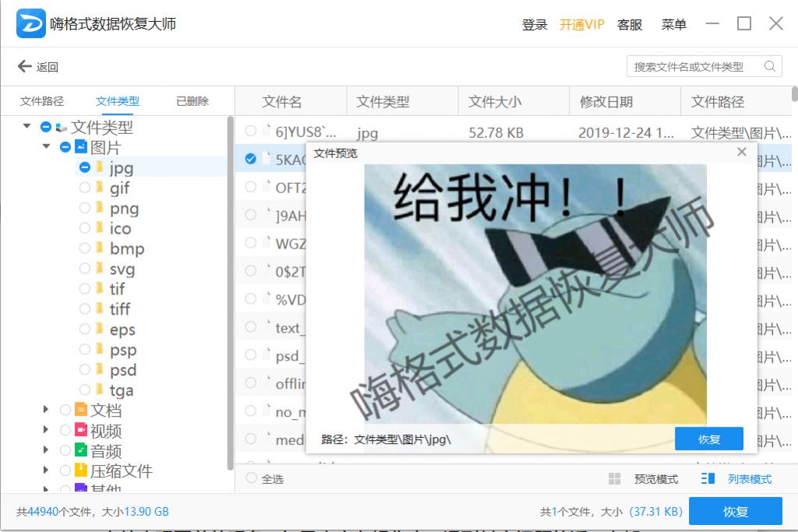Click the png folder icon
The image size is (798, 532).
coord(100,207)
